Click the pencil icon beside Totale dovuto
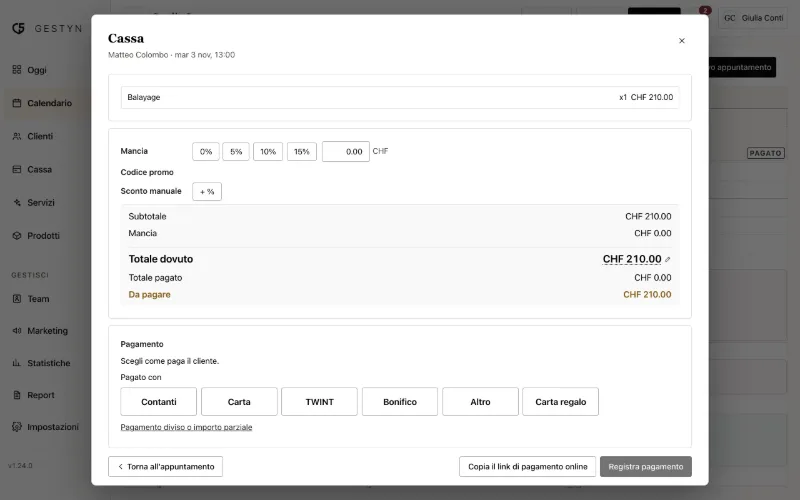Viewport: 800px width, 500px height. pyautogui.click(x=668, y=260)
